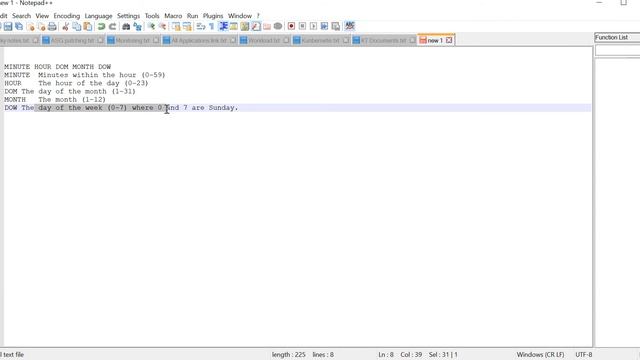This screenshot has width=640, height=360.
Task: Select the new 1 tab
Action: [x=435, y=40]
